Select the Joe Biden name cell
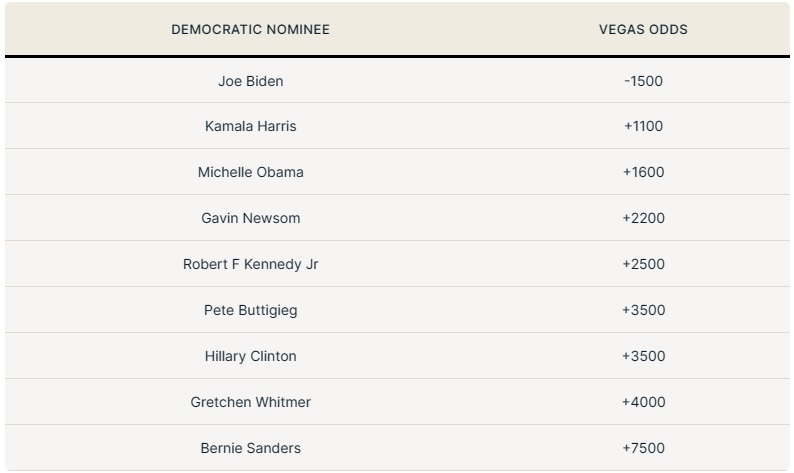This screenshot has width=794, height=473. pyautogui.click(x=250, y=81)
